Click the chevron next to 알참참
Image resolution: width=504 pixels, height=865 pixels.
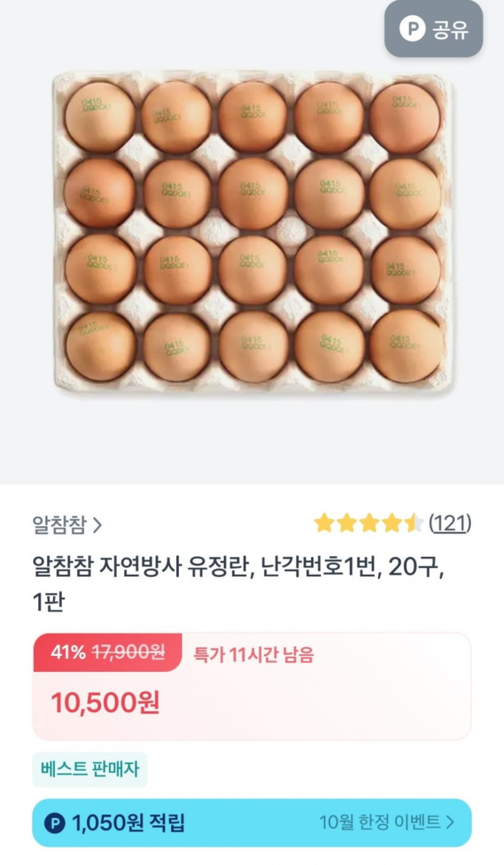coord(97,525)
